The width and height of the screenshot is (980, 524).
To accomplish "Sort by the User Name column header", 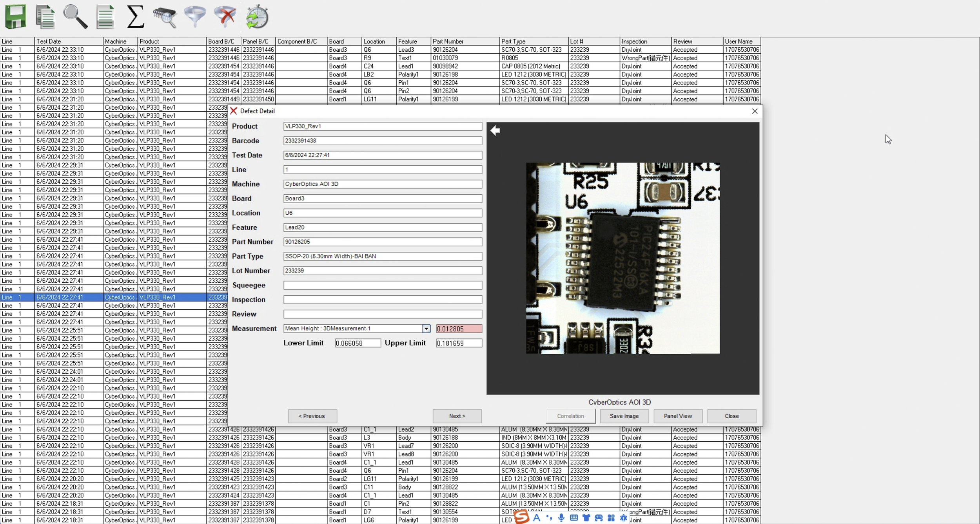I will 742,41.
